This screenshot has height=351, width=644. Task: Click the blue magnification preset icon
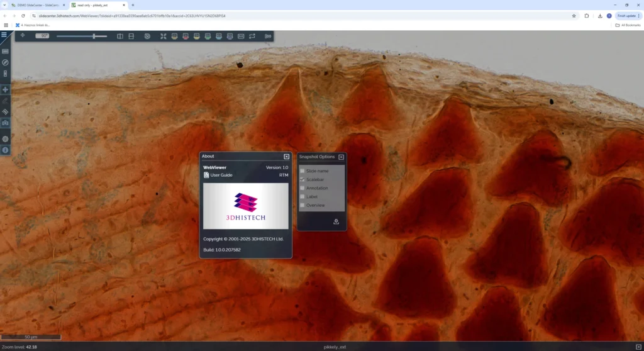coord(230,36)
